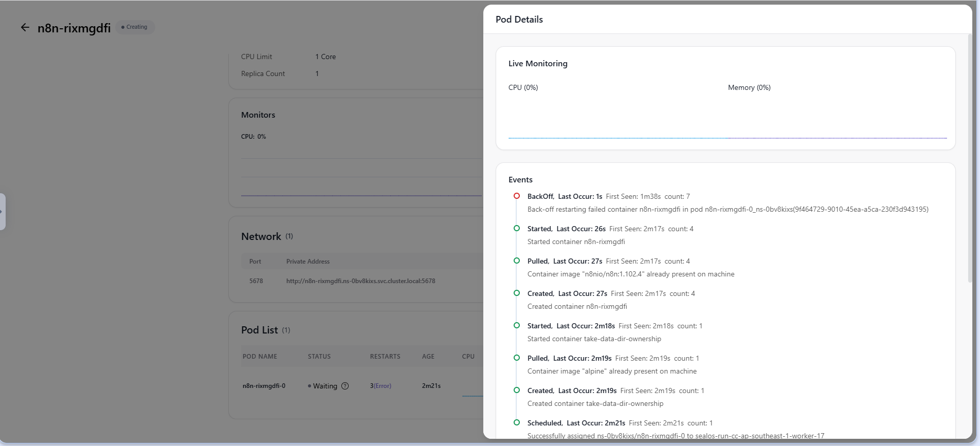980x446 pixels.
Task: Click the n8nio/n8n:1.102.4 image message
Action: tap(631, 274)
